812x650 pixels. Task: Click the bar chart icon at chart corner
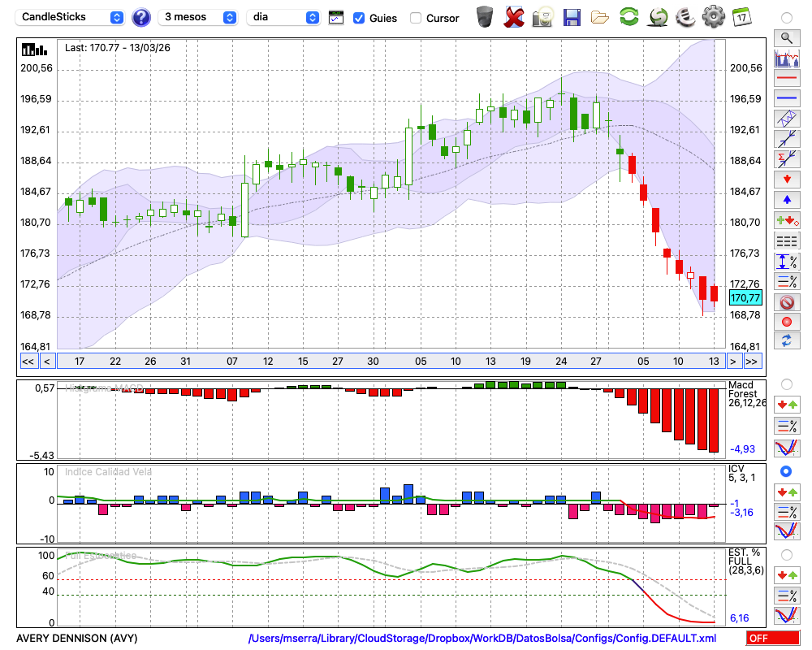(35, 50)
